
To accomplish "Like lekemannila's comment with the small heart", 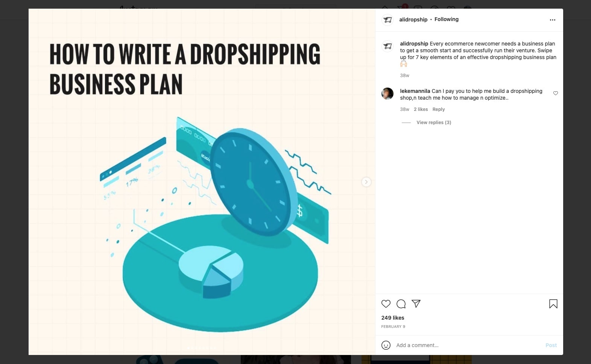I will (556, 93).
